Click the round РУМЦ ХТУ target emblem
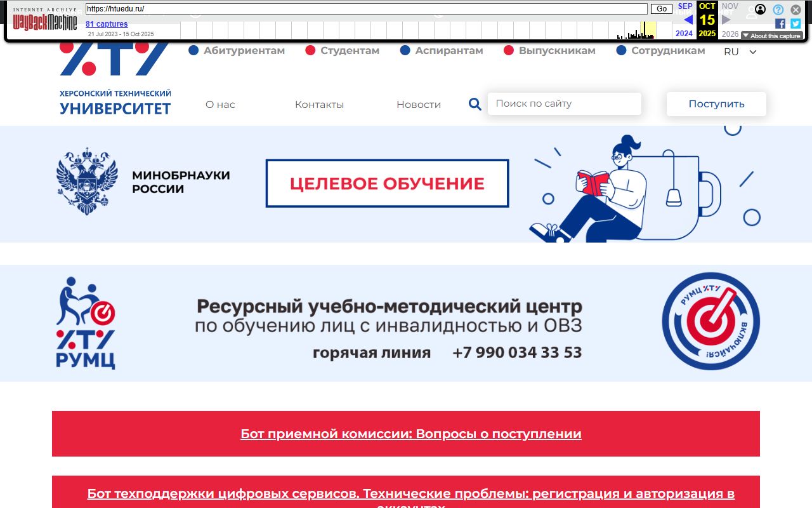The image size is (812, 508). pos(710,321)
